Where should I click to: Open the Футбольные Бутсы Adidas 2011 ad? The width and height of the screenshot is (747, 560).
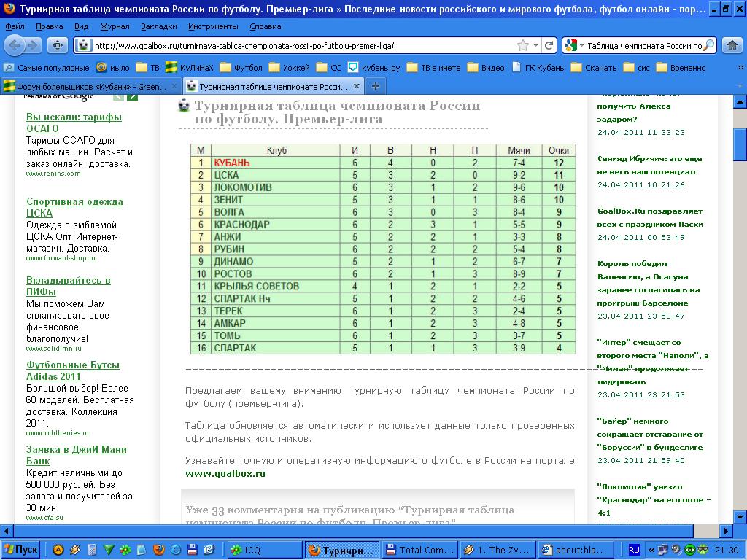coord(73,370)
